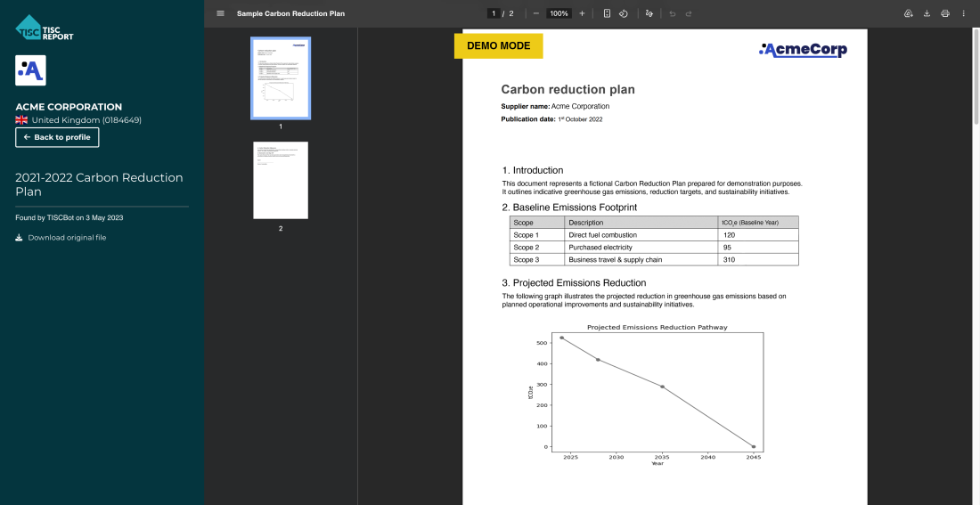
Task: Click the fit to page icon
Action: (607, 13)
